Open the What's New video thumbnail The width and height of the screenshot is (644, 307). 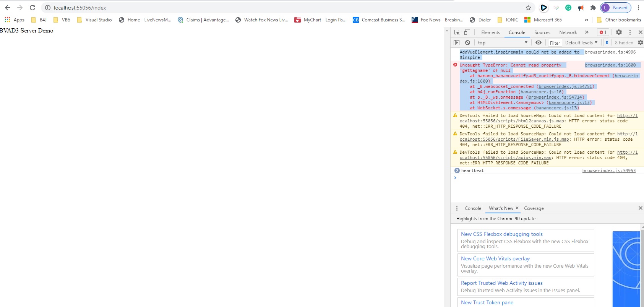[626, 269]
